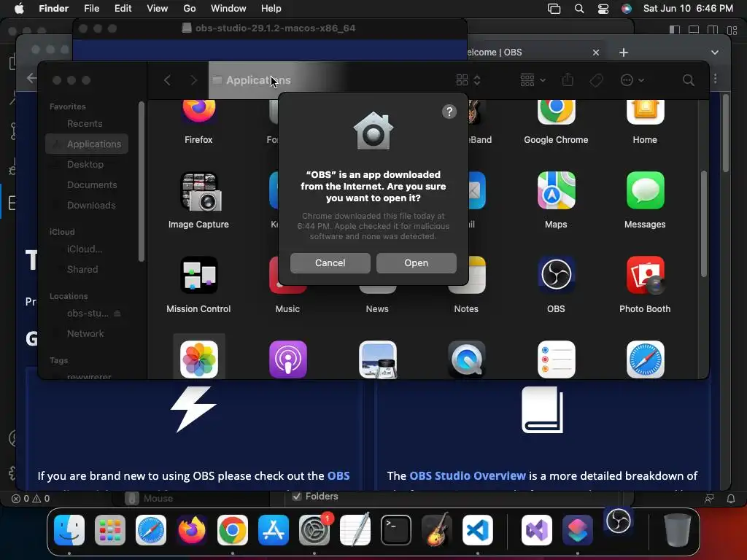Open Spotlight search in menu bar

[x=578, y=9]
